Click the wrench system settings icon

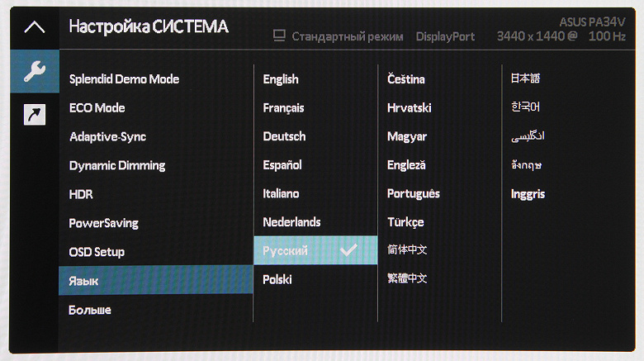click(x=34, y=72)
